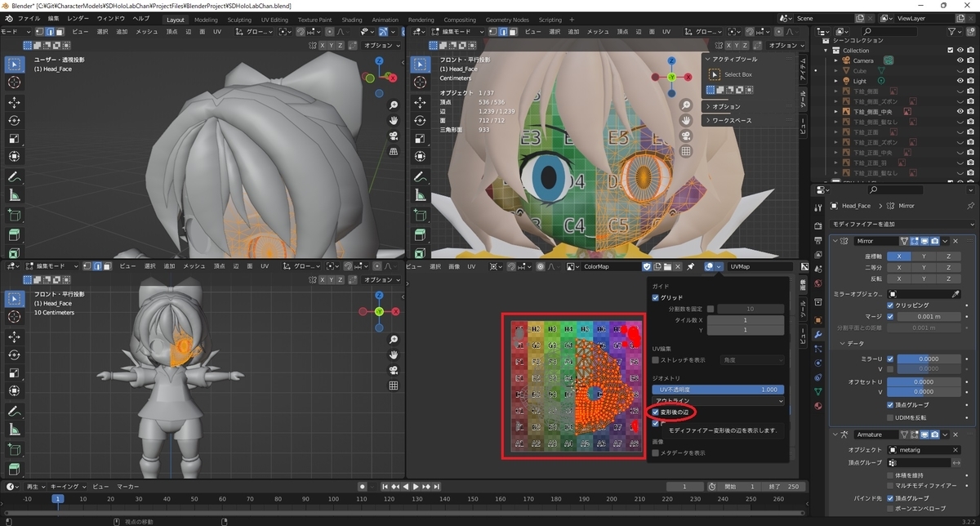The width and height of the screenshot is (980, 526).
Task: Uncheck 変形後の辺 checkbox
Action: point(656,412)
